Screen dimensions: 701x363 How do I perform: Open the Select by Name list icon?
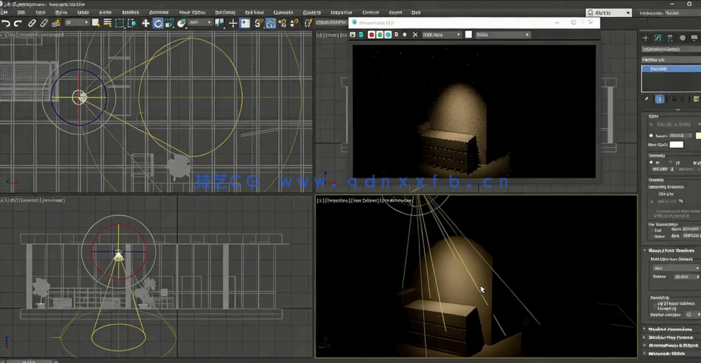pos(107,23)
